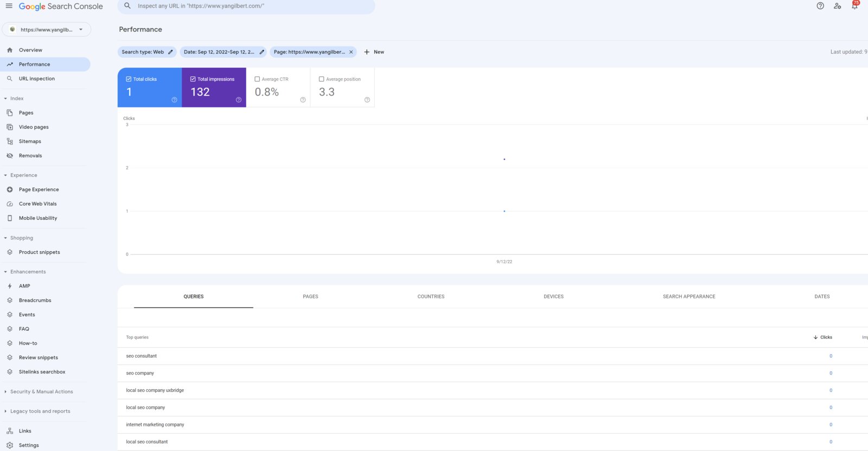Click the 'local seo company uxbridge' query
868x451 pixels.
155,390
